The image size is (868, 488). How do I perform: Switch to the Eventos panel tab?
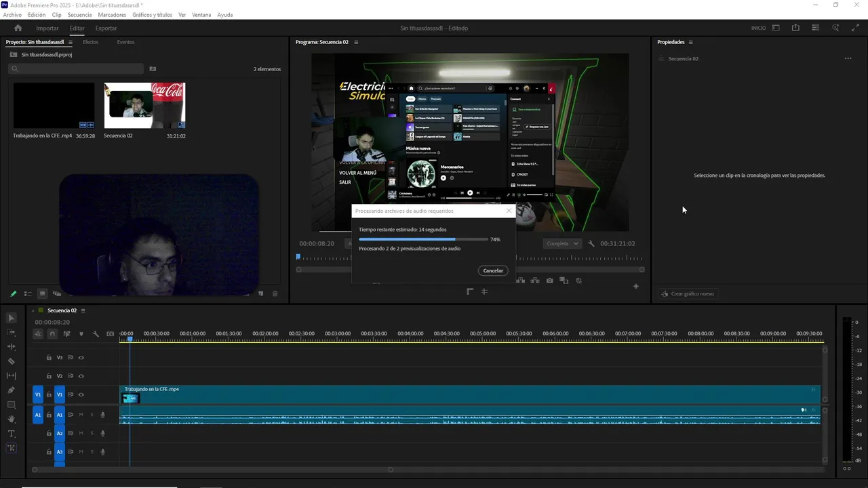125,42
